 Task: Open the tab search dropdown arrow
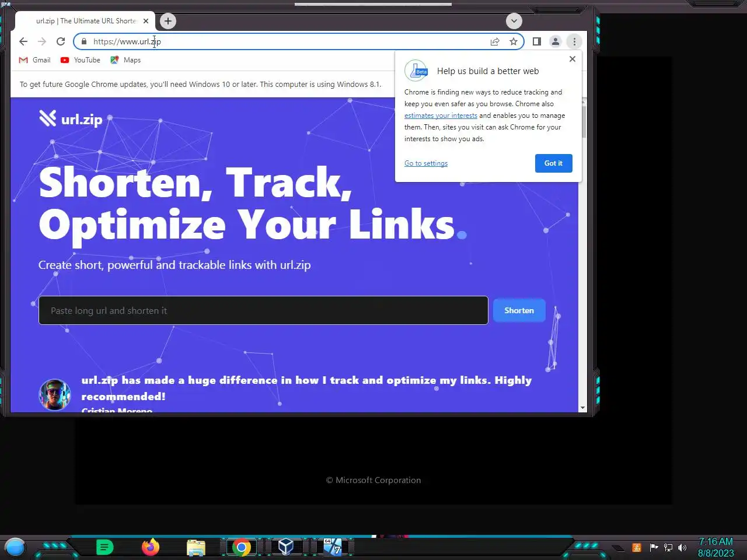point(514,21)
